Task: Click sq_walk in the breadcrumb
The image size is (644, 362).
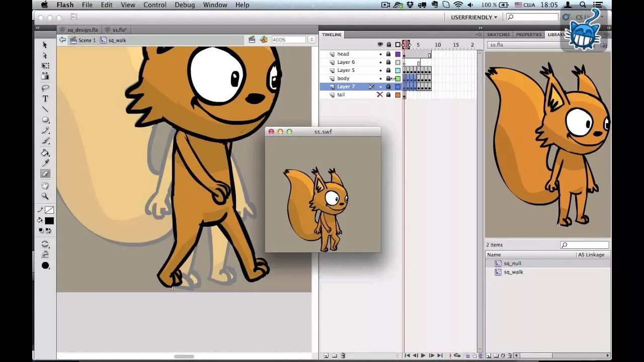Action: click(113, 40)
